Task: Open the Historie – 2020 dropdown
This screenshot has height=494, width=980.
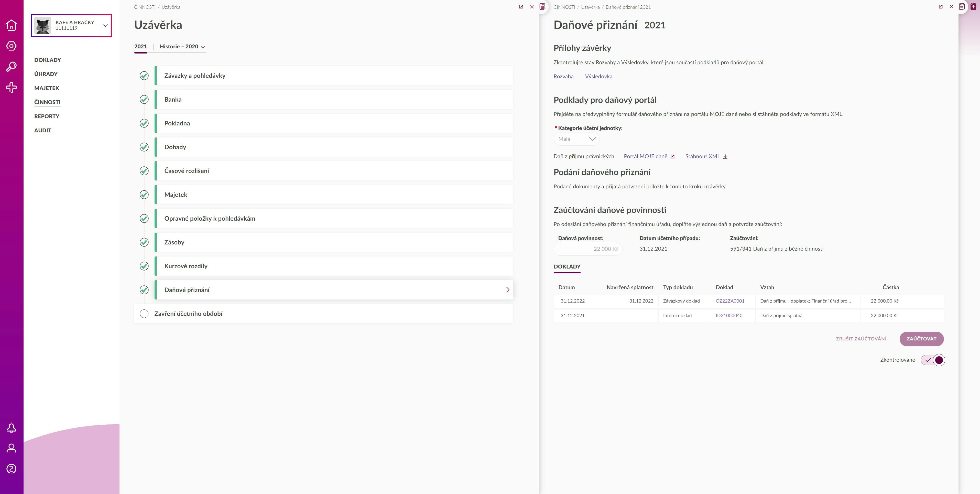Action: [x=183, y=46]
